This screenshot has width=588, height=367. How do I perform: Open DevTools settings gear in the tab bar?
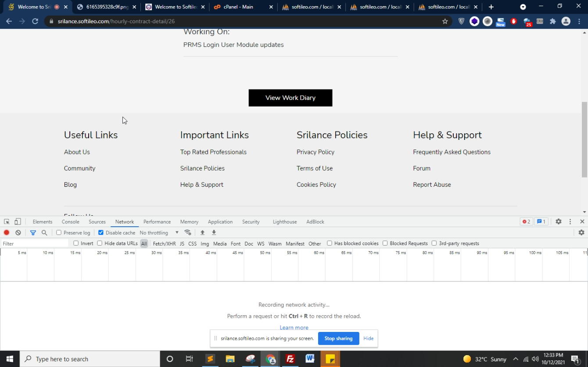pyautogui.click(x=558, y=222)
